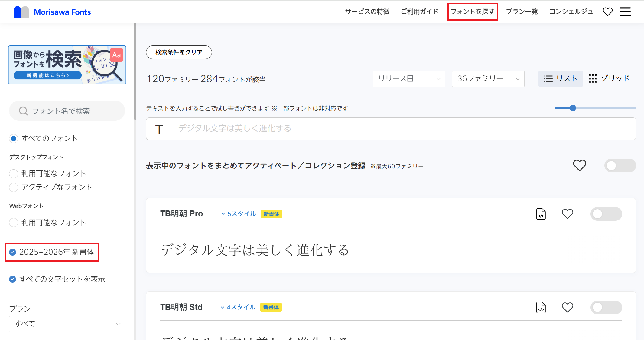The width and height of the screenshot is (644, 340).
Task: Select すべてのフォント radio button
Action: click(x=14, y=139)
